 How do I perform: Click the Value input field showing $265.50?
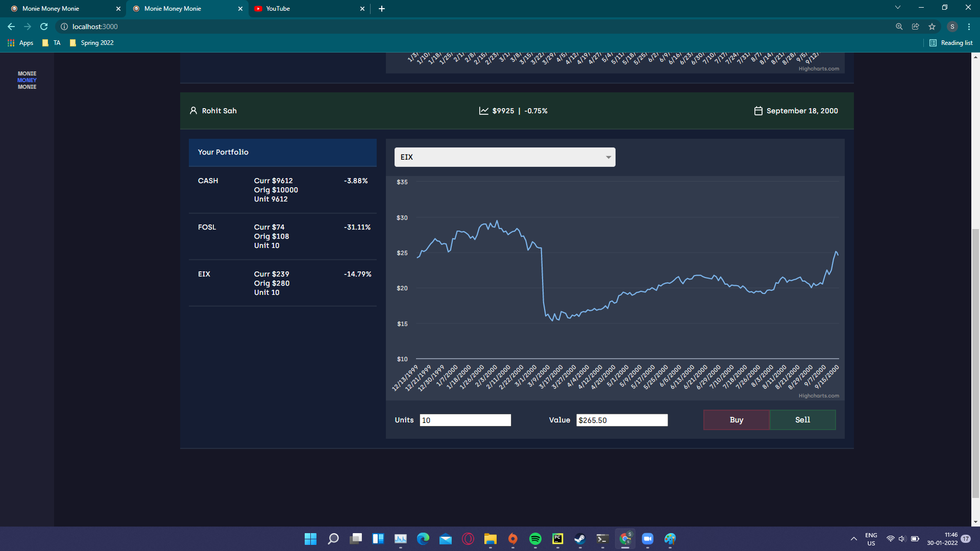(622, 420)
